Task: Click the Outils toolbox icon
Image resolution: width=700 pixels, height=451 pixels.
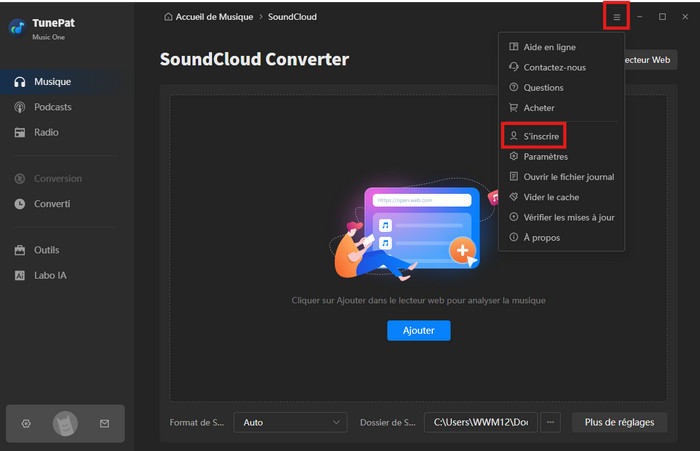Action: pyautogui.click(x=20, y=250)
